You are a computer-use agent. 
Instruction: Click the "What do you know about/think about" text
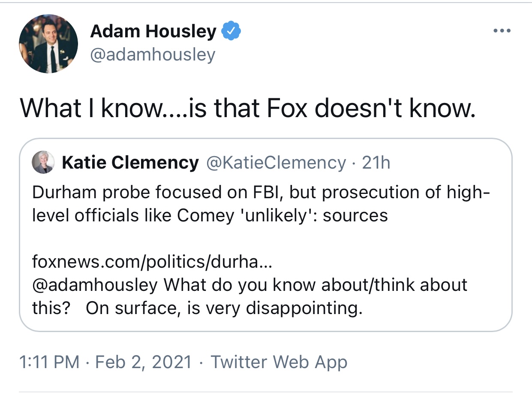[316, 284]
